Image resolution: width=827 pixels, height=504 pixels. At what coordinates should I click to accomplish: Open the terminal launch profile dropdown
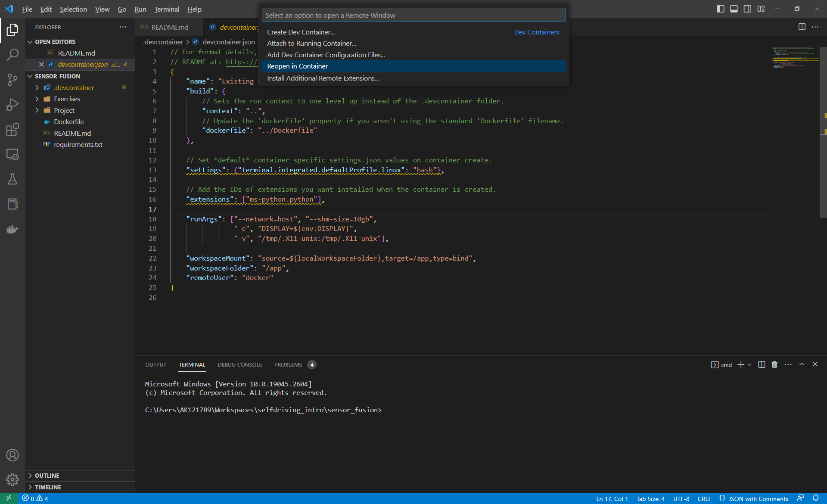coord(749,364)
